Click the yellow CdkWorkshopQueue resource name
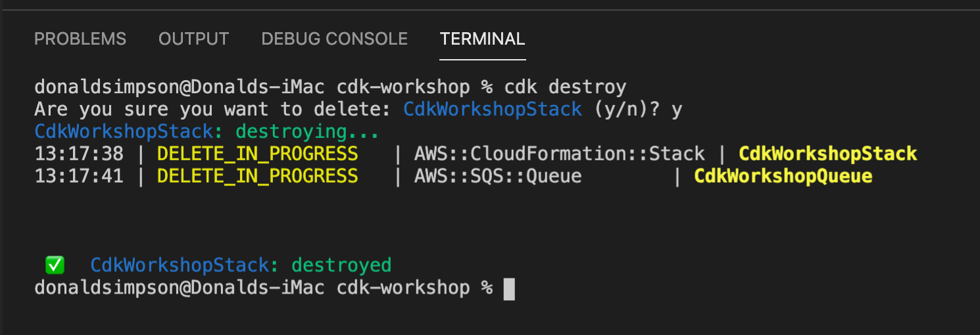Image resolution: width=980 pixels, height=335 pixels. click(783, 176)
